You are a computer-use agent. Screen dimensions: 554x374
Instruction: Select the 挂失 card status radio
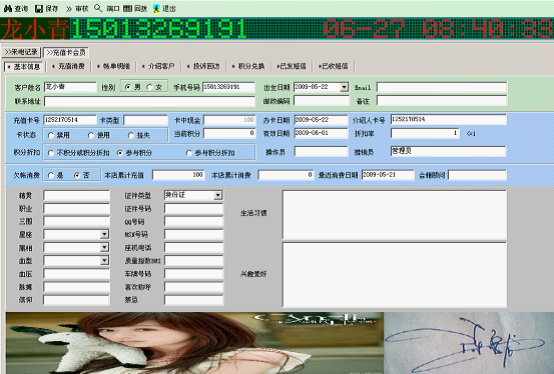click(131, 135)
